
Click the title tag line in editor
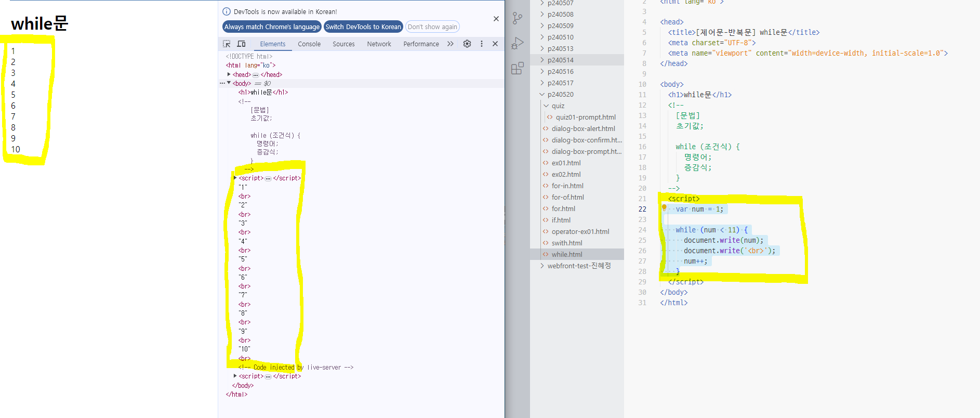point(744,32)
